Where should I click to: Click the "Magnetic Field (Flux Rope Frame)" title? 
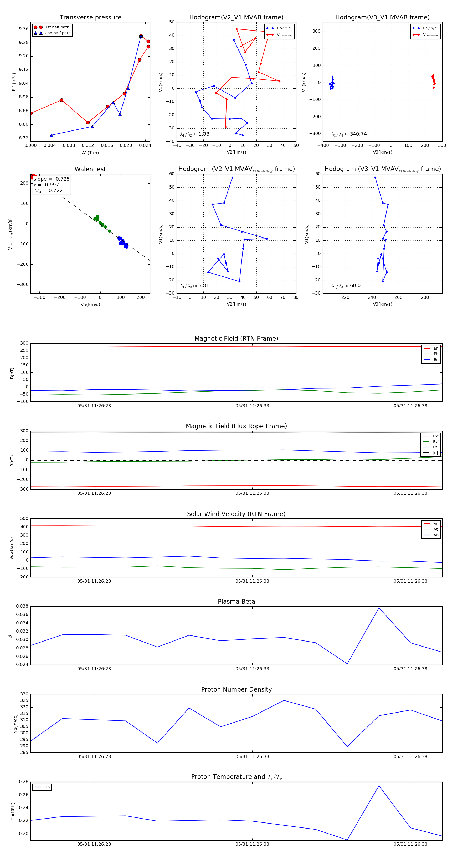tap(236, 426)
